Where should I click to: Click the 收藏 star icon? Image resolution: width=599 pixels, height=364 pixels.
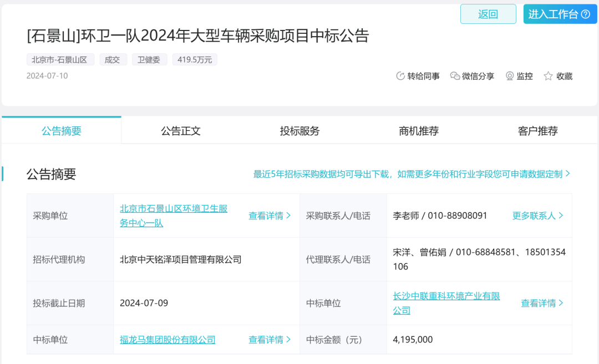coord(548,76)
